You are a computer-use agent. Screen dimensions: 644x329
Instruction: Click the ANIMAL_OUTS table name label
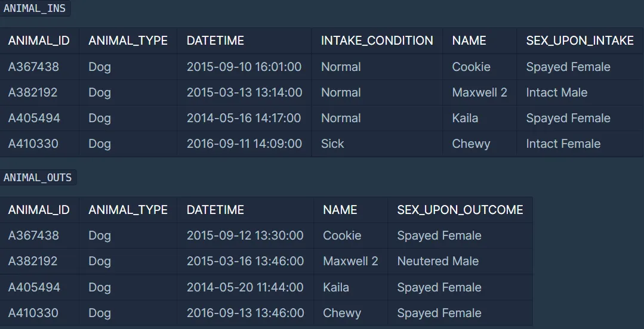[38, 178]
